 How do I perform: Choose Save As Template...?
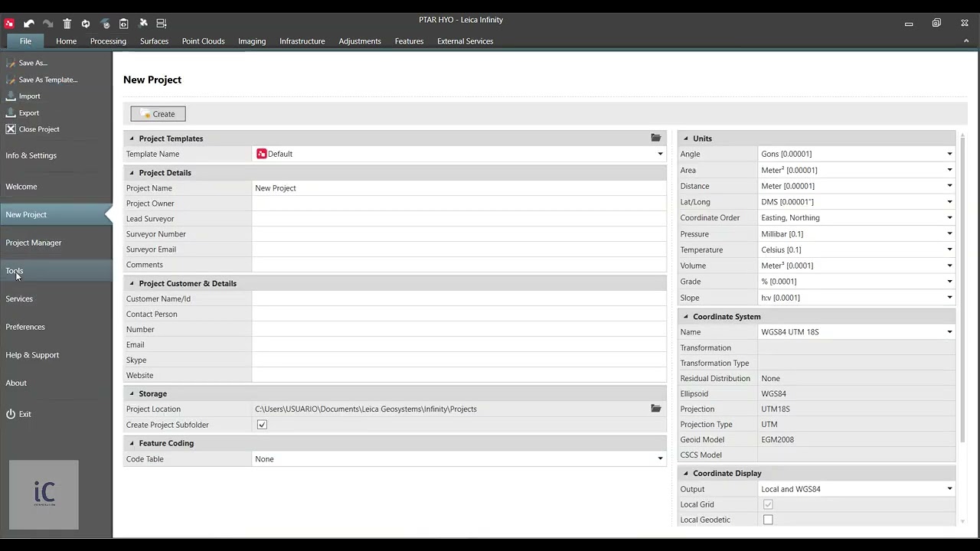click(48, 80)
